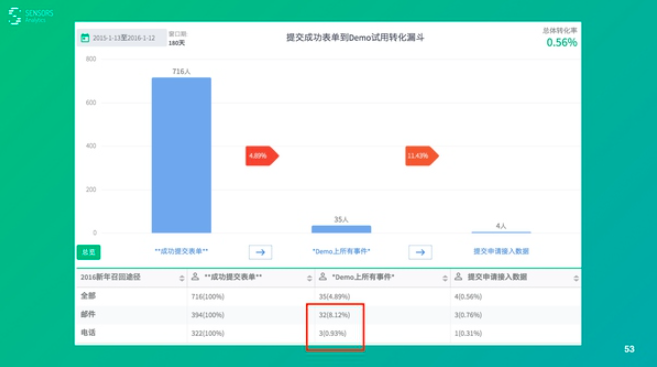Click the 800 y-axis tick label
This screenshot has height=367, width=657.
click(91, 59)
